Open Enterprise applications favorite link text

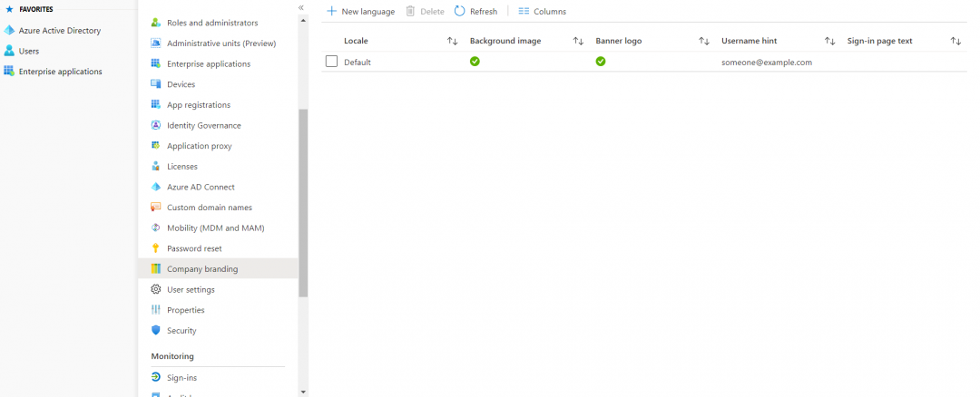click(60, 72)
